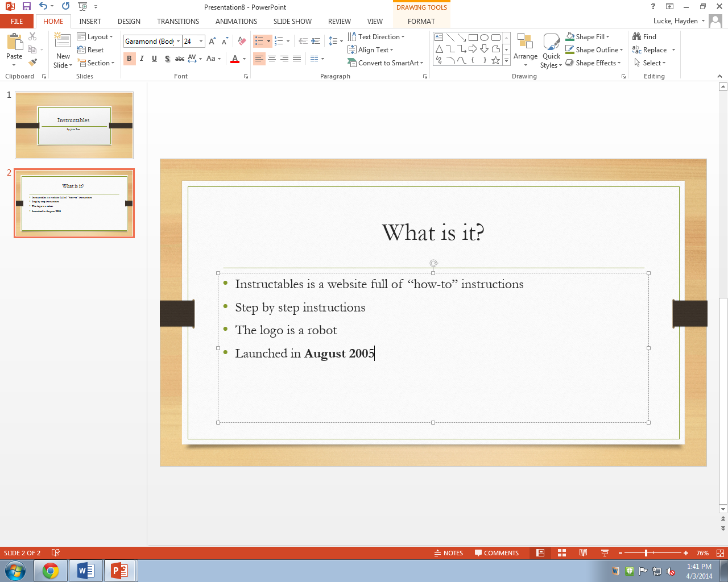Image resolution: width=728 pixels, height=582 pixels.
Task: Open the Line Spacing dropdown
Action: pos(335,40)
